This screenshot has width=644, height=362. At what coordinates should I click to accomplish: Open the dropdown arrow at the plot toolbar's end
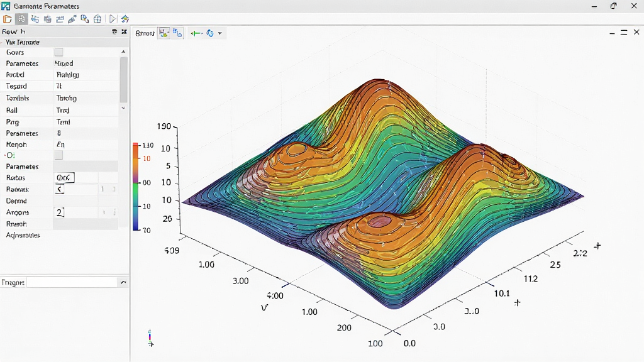click(x=220, y=33)
